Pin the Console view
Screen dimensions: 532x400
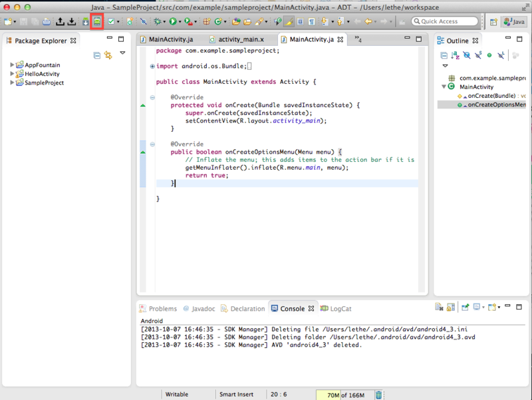465,307
